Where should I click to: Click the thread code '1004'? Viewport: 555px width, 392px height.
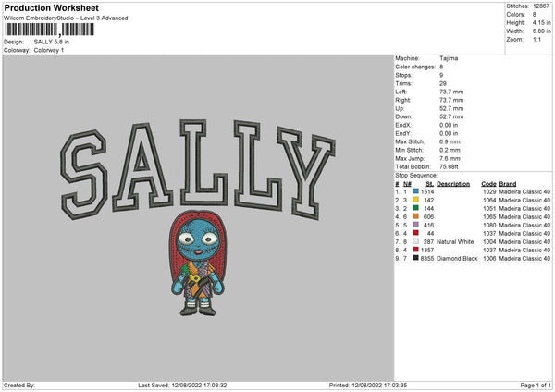[489, 241]
